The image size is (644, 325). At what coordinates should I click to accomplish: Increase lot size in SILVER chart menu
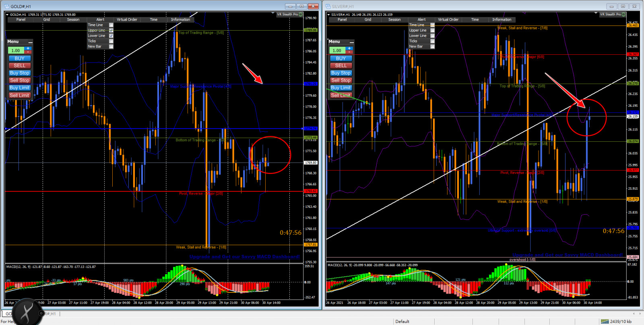[349, 48]
